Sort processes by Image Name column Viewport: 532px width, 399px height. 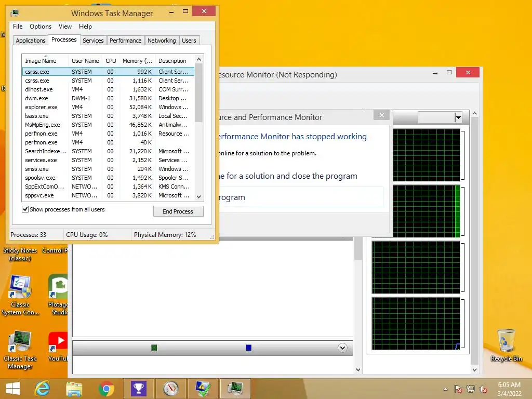point(45,61)
